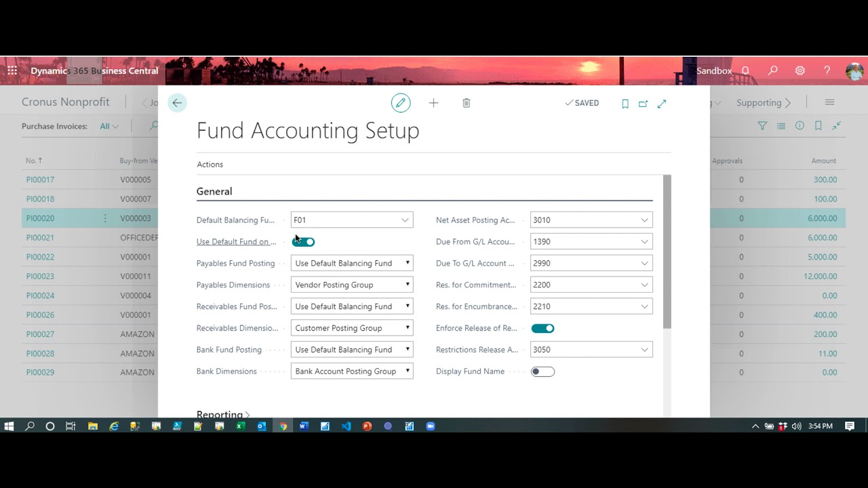Screen dimensions: 868x488
Task: Open Windows Action Center notifications icon
Action: (x=850, y=426)
